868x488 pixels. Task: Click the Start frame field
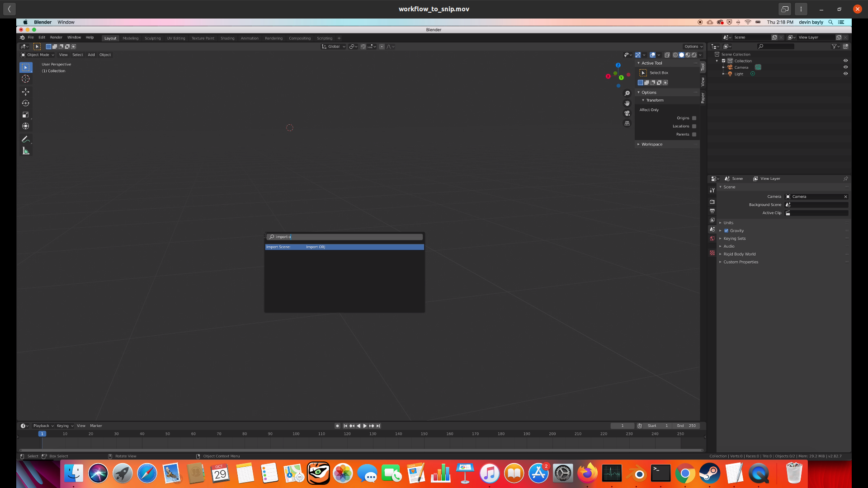click(x=658, y=426)
